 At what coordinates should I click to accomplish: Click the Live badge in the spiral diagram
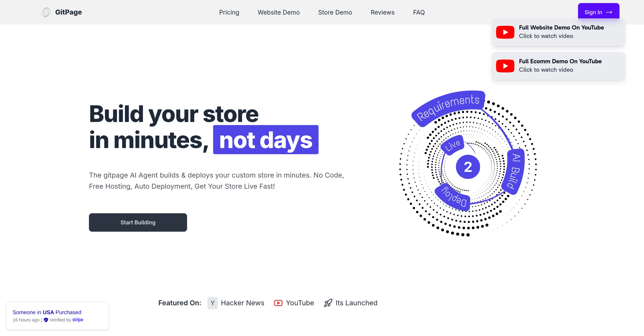[453, 145]
